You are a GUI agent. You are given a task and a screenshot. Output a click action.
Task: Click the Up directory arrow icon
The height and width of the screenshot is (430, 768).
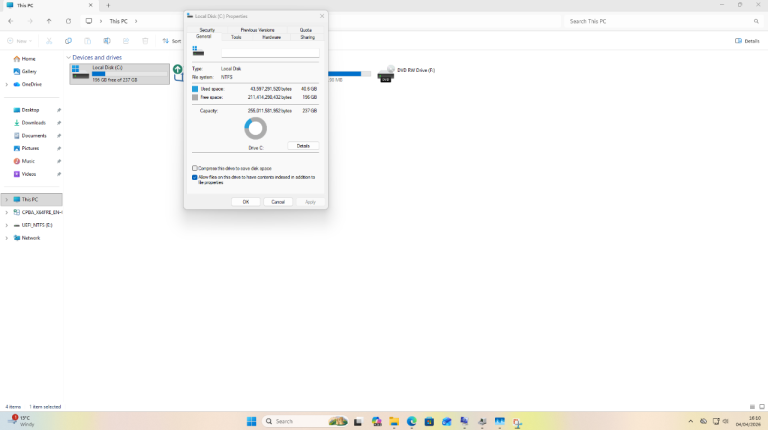click(48, 20)
